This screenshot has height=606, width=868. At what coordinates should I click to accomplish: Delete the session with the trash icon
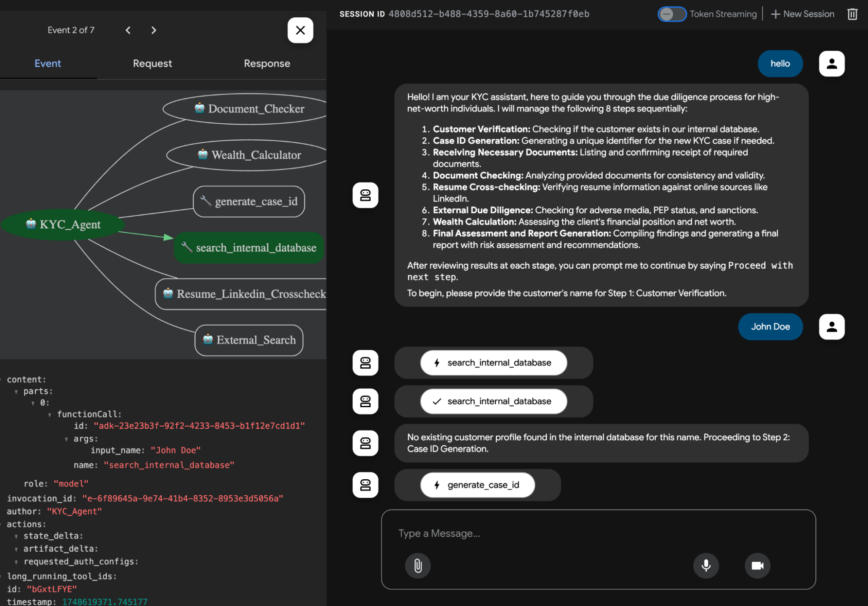click(852, 14)
